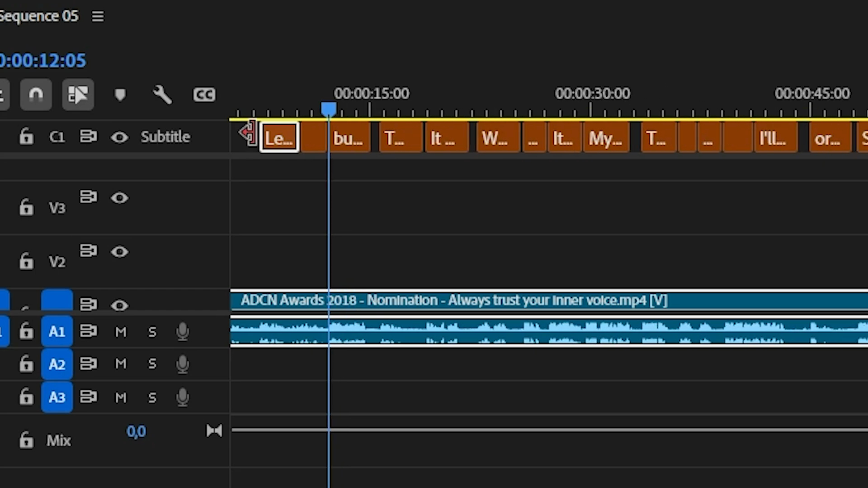
Task: Click the Captions (CC) track options icon
Action: (x=204, y=95)
